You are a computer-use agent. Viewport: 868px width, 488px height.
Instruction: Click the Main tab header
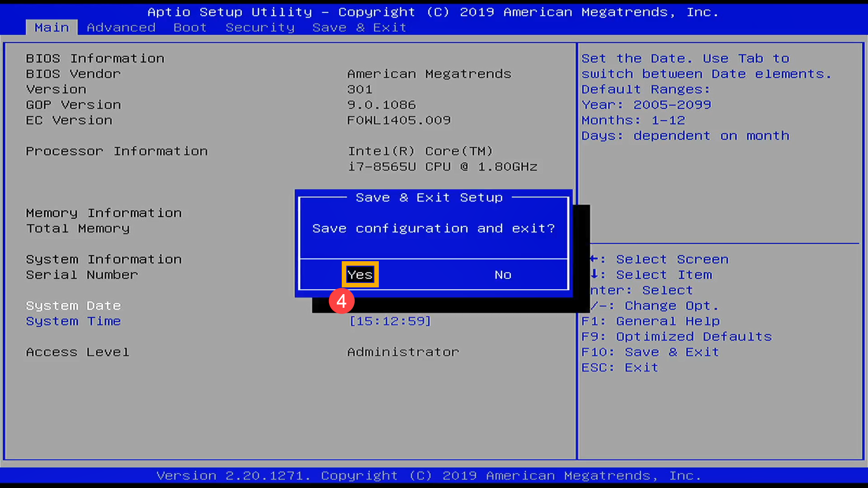[x=52, y=28]
